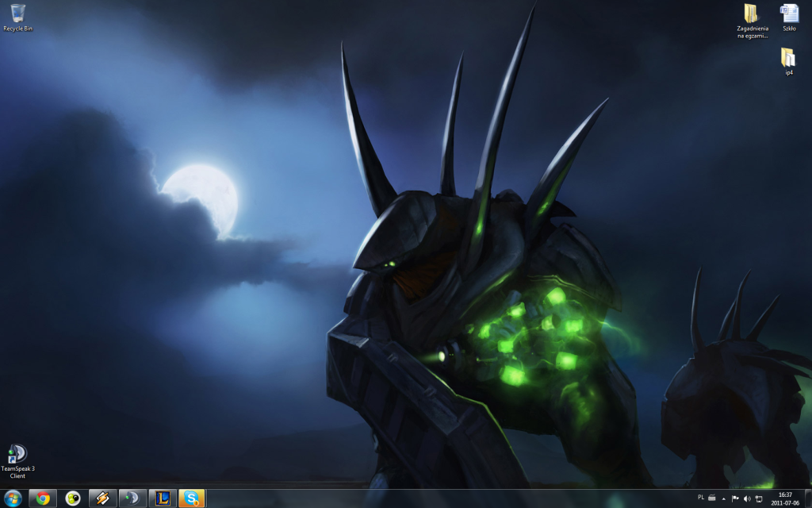The height and width of the screenshot is (508, 812).
Task: Open the Windows Start menu
Action: [x=13, y=498]
